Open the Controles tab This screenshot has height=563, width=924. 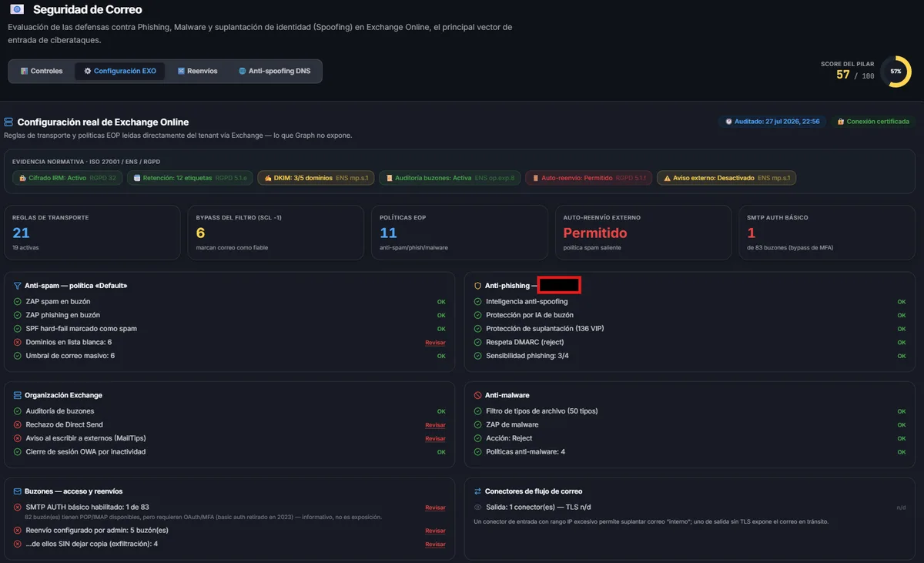[x=42, y=71]
